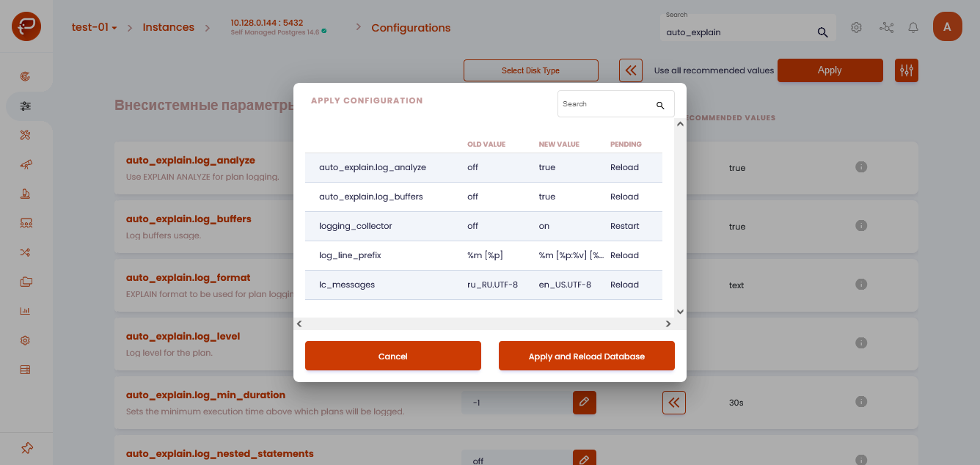
Task: Open the microscope icon in sidebar
Action: (26, 194)
